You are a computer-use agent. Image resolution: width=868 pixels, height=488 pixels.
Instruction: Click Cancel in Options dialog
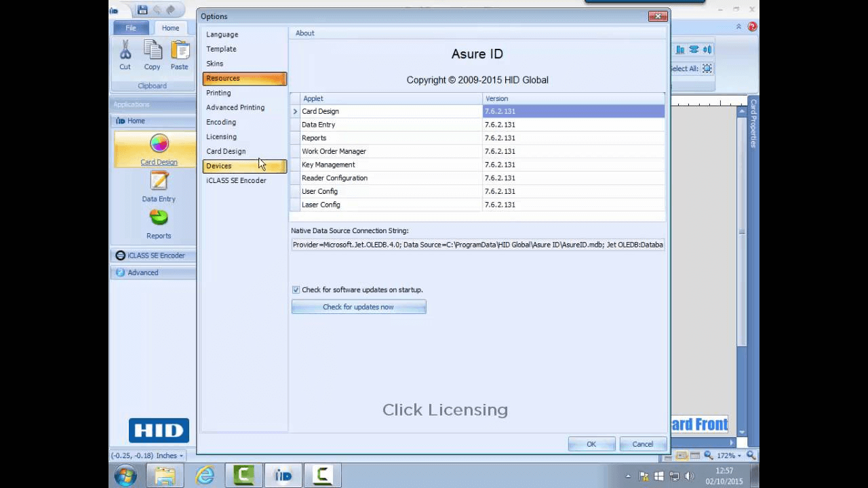click(x=643, y=445)
